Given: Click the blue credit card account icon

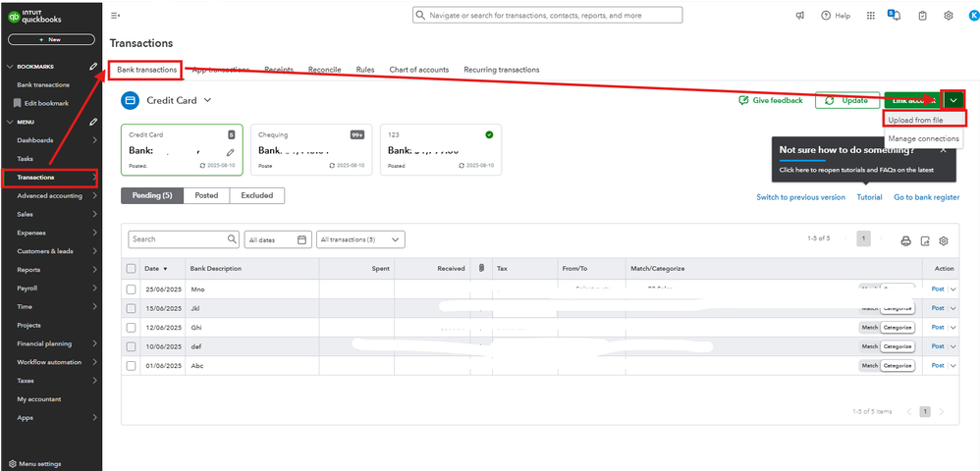Looking at the screenshot, I should coord(130,100).
